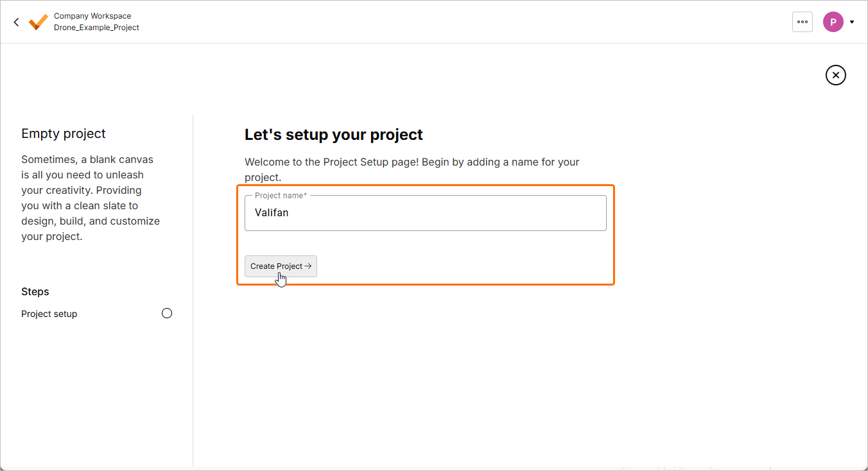Click the "Let's setup your project" heading
Viewport: 868px width, 471px height.
coord(334,135)
